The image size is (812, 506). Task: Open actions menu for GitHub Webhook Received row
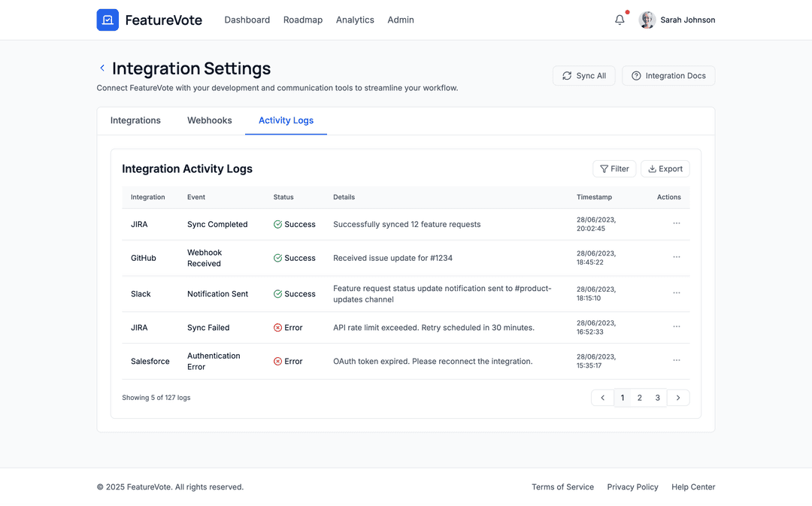point(676,258)
